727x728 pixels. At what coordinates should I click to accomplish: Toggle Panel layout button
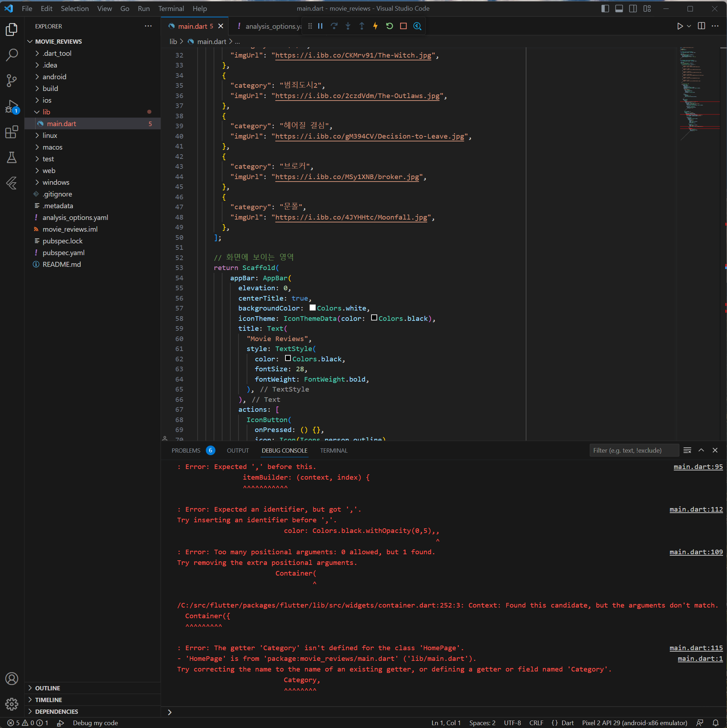pos(619,8)
